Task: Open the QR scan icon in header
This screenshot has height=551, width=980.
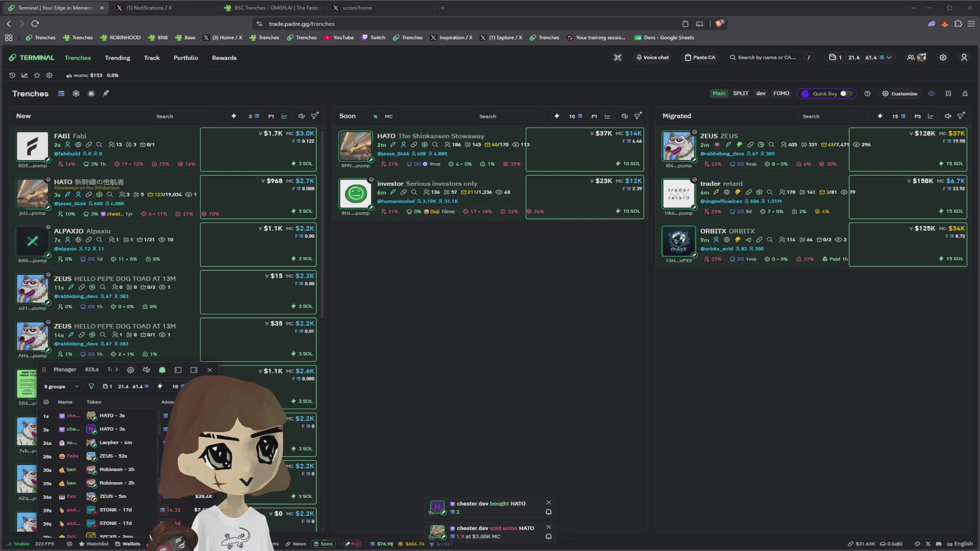Action: (x=618, y=58)
